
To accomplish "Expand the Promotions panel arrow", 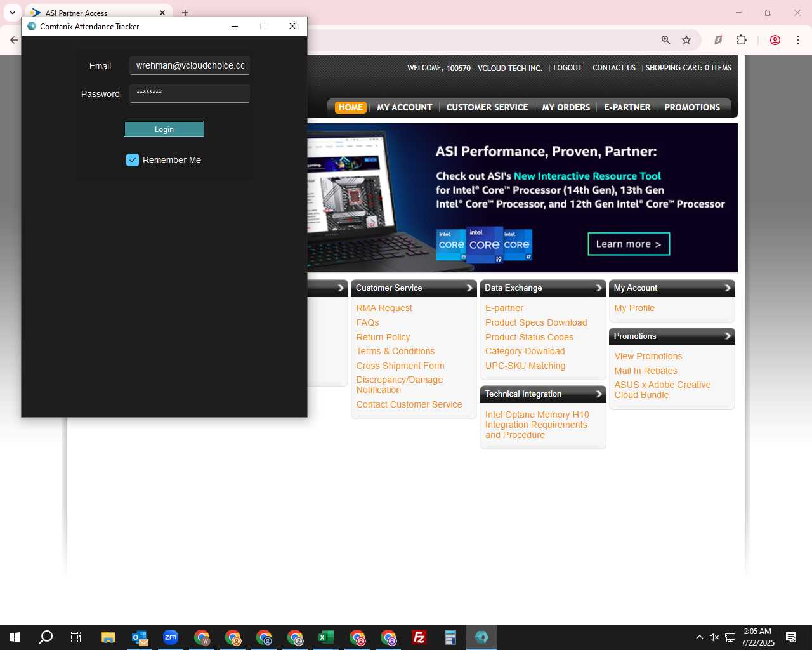I will (x=728, y=336).
